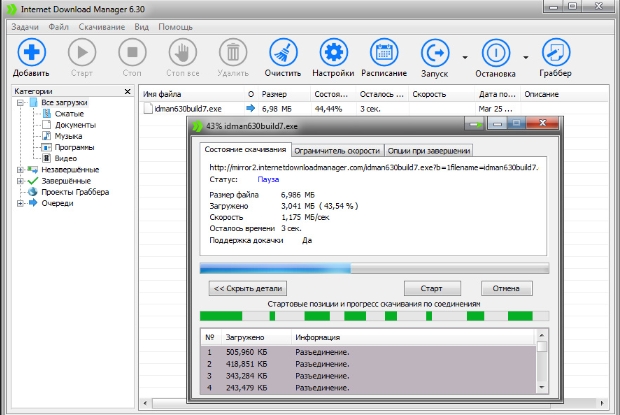Click the Очистить broom icon
Viewport: 620px width, 415px height.
pos(283,52)
